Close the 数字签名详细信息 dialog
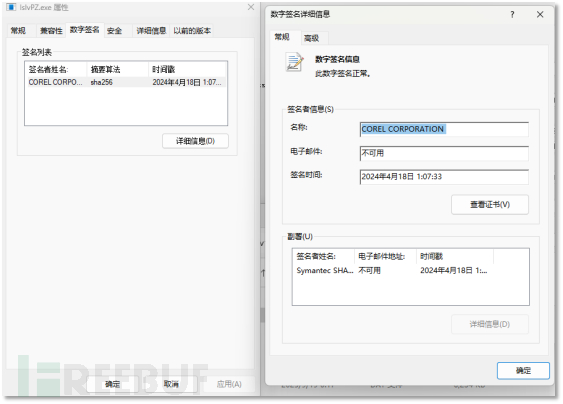The image size is (563, 404). coord(540,14)
